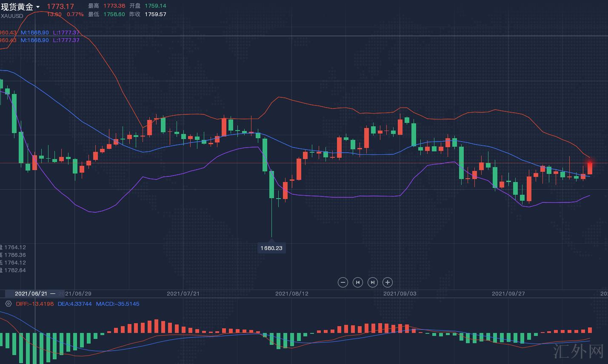Zoom in the chart with plus button
608x364 pixels.
click(387, 282)
